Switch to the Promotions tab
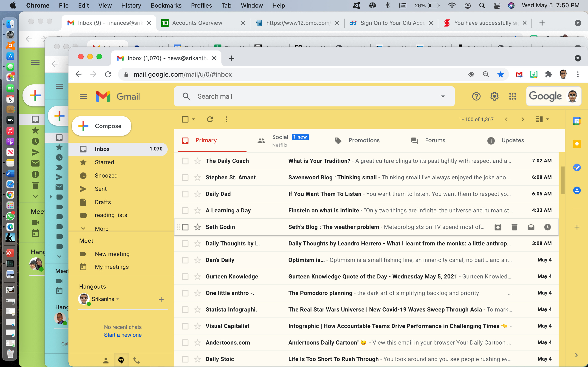This screenshot has width=588, height=367. point(364,140)
